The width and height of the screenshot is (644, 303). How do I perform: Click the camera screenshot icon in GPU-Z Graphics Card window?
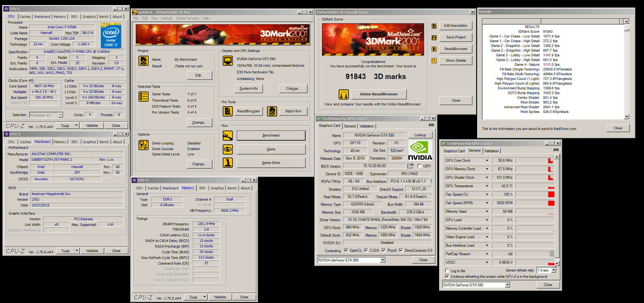(431, 125)
